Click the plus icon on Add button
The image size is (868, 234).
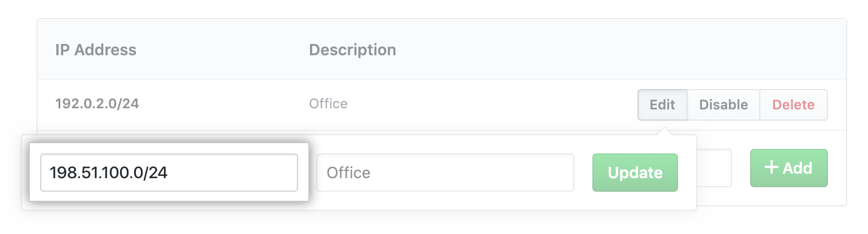point(770,167)
